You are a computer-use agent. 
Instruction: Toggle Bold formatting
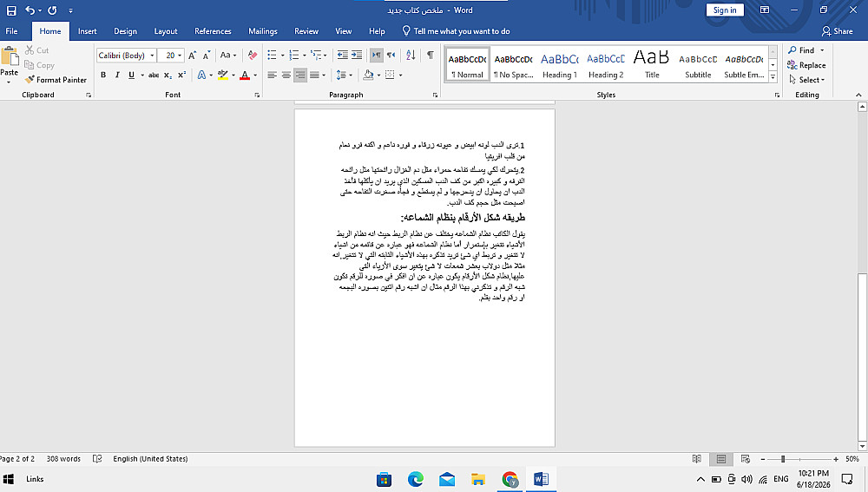(103, 75)
